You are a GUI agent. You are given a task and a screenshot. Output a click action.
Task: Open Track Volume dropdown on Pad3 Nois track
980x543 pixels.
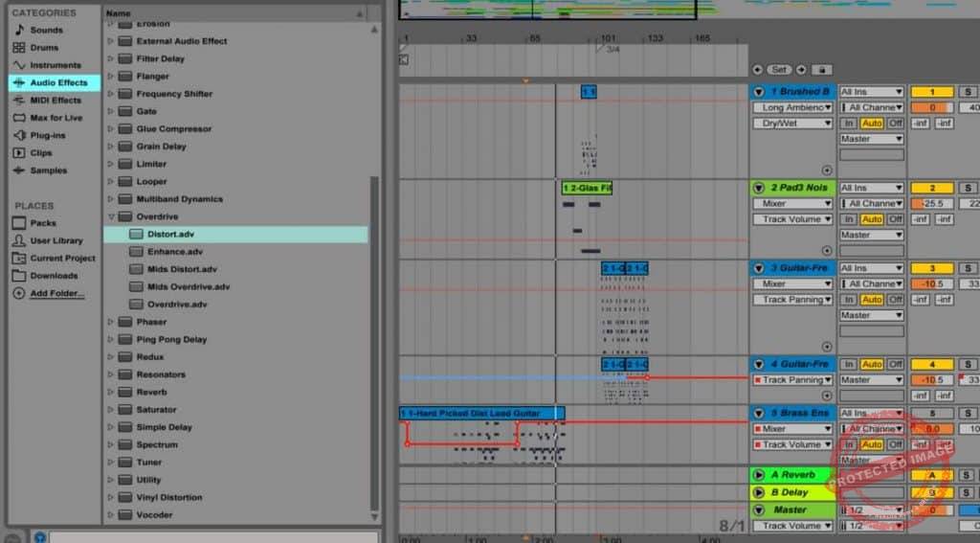(x=791, y=219)
